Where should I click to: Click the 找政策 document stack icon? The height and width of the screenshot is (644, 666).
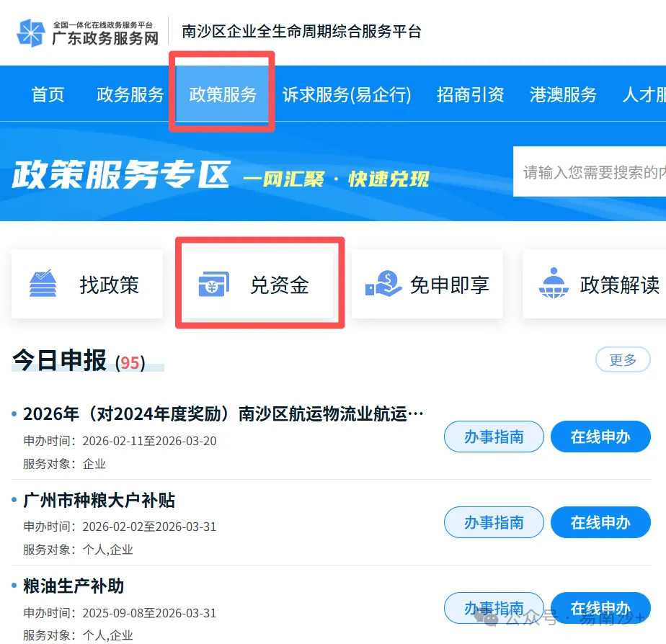(43, 283)
